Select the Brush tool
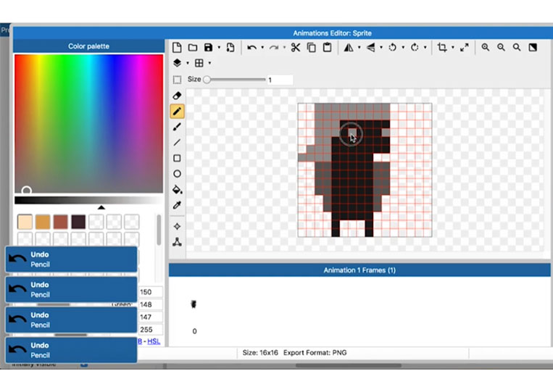The width and height of the screenshot is (553, 392). 177,127
